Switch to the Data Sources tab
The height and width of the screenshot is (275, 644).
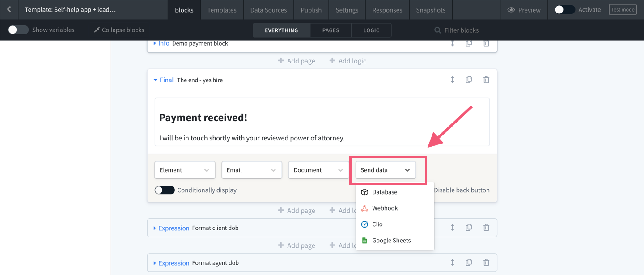[268, 10]
